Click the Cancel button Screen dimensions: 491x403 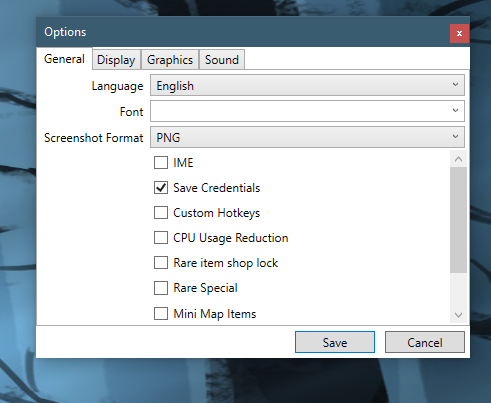point(425,342)
